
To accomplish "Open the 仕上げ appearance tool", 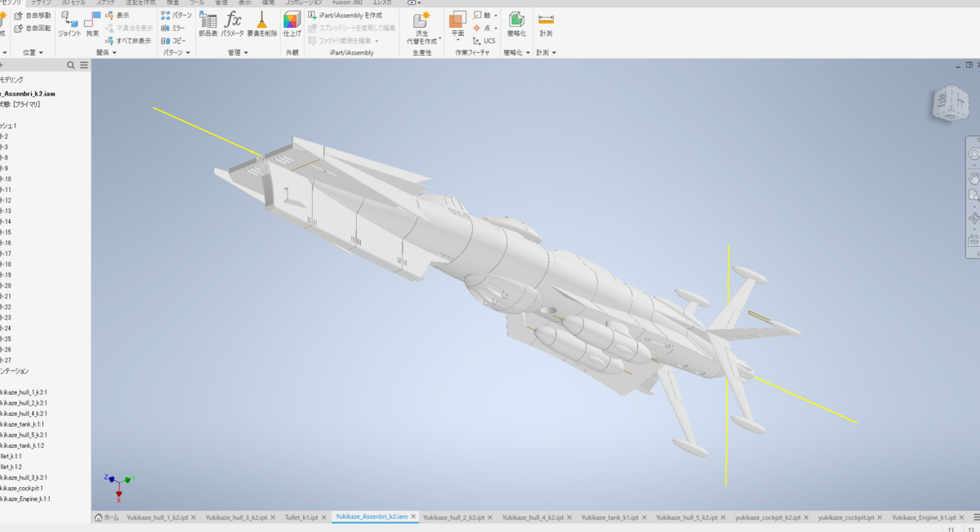I will (x=292, y=24).
